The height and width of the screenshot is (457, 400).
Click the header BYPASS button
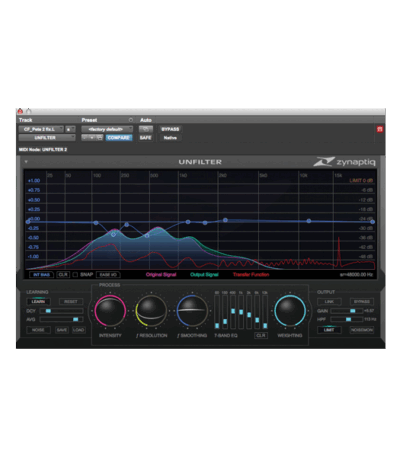point(170,129)
